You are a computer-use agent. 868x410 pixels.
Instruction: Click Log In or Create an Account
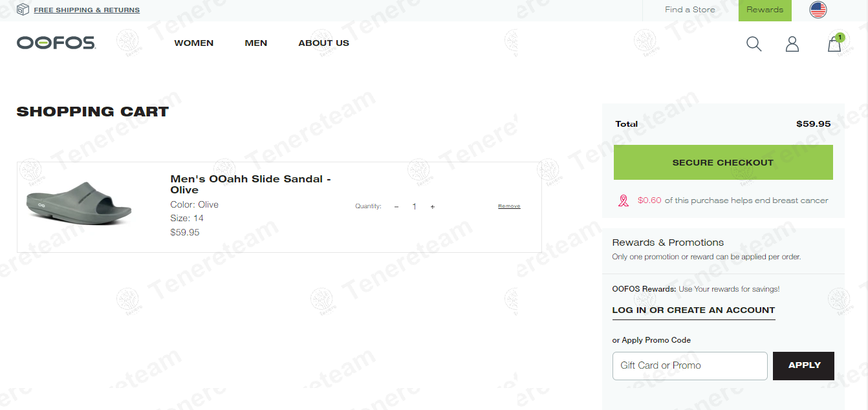pyautogui.click(x=693, y=310)
